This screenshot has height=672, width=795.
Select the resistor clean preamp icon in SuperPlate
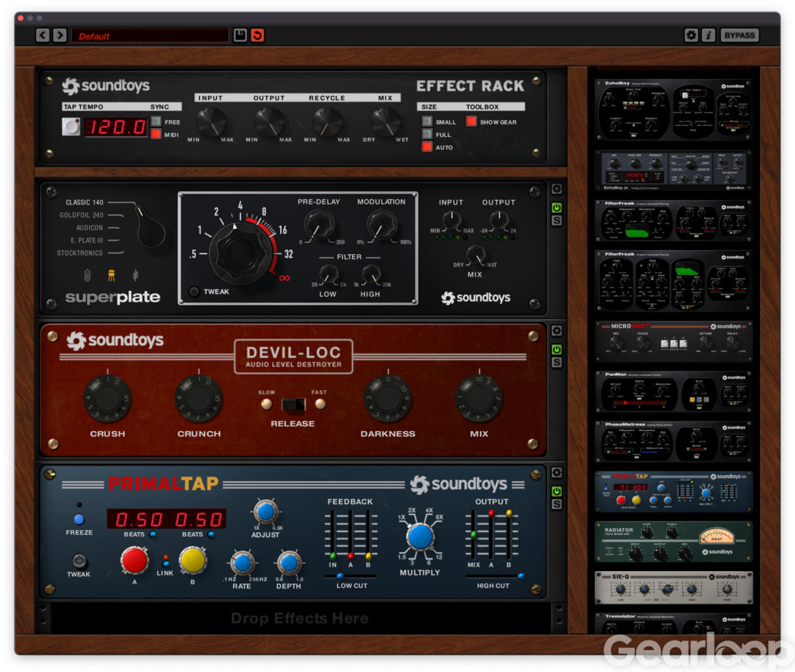coord(135,275)
